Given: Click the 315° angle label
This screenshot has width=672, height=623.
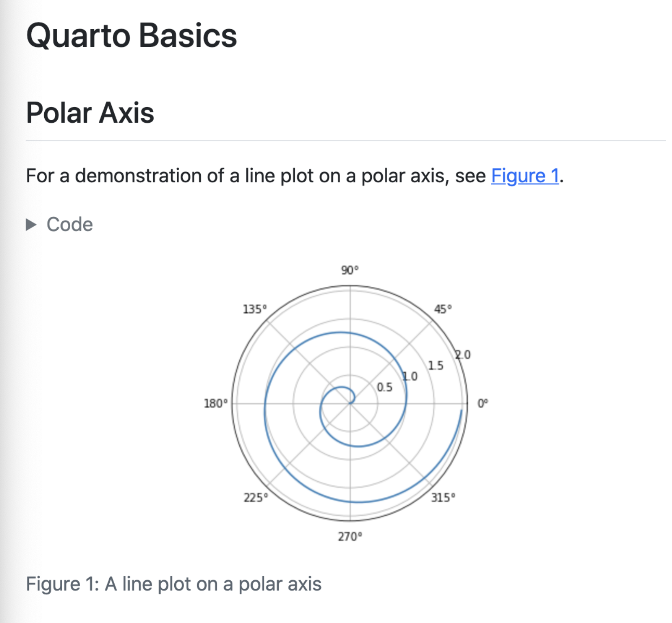Looking at the screenshot, I should click(x=443, y=498).
